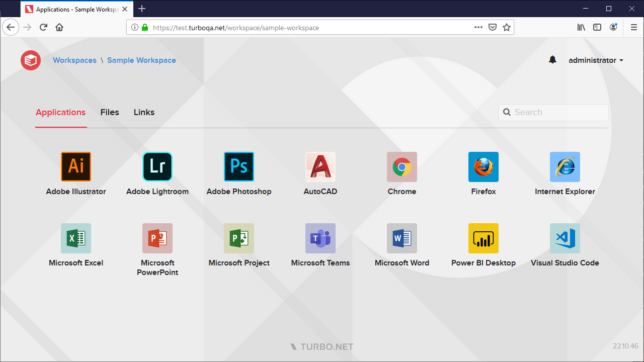
Task: Open Microsoft Word icon
Action: [x=402, y=238]
